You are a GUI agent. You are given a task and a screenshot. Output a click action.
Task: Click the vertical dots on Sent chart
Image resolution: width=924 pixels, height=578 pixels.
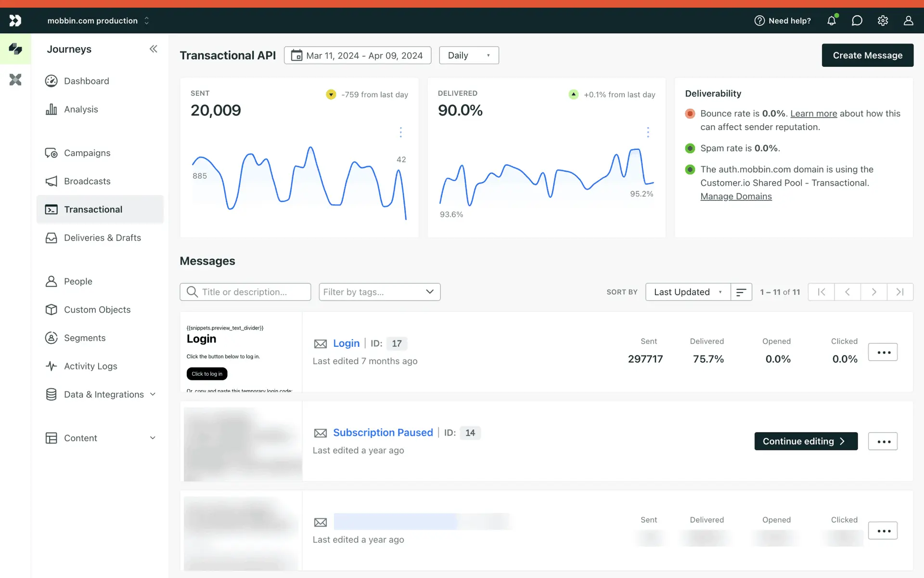[x=400, y=132]
